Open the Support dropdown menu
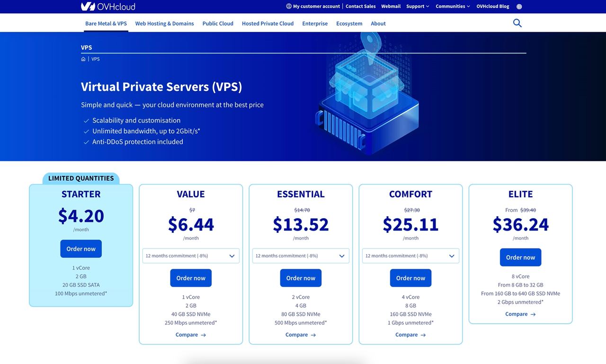Viewport: 606px width, 364px height. [x=418, y=7]
